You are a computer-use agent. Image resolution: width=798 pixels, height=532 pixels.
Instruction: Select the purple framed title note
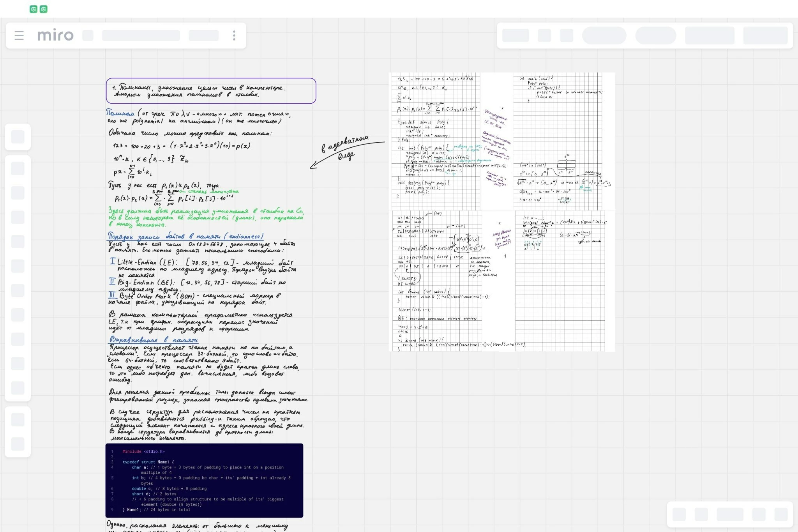pos(211,91)
